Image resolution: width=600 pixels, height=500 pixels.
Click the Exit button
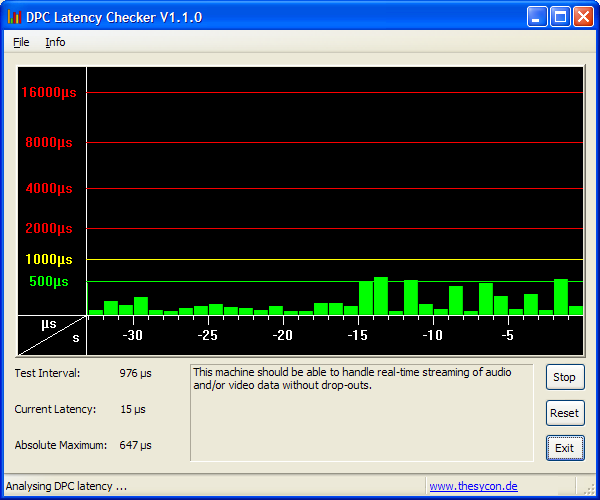[x=565, y=448]
